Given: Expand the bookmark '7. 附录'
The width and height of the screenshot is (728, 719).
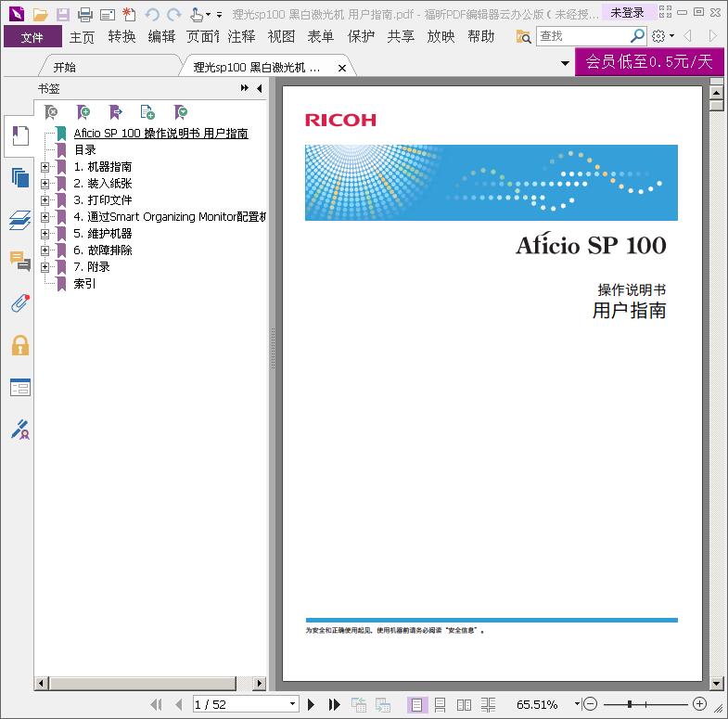Looking at the screenshot, I should pos(45,267).
